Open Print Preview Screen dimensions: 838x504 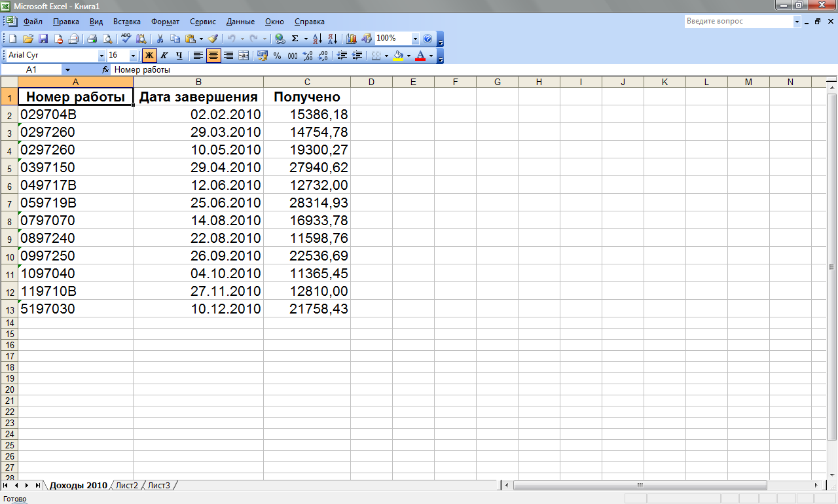point(107,39)
